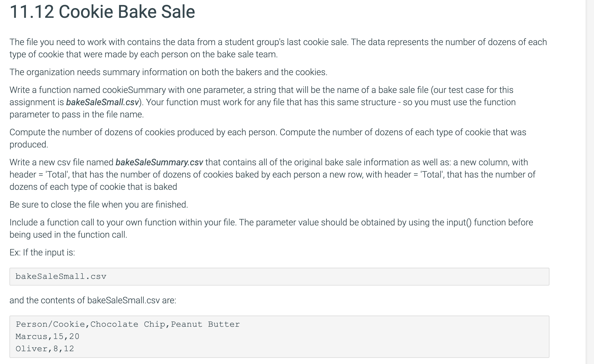Click "Write a new csv file named" text
The height and width of the screenshot is (364, 594).
click(61, 162)
